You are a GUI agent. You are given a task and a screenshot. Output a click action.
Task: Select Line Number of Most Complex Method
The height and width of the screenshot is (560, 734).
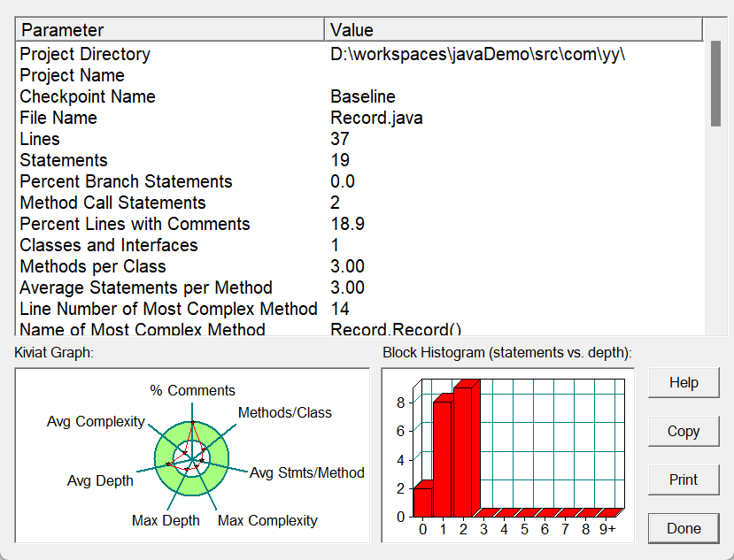(360, 309)
